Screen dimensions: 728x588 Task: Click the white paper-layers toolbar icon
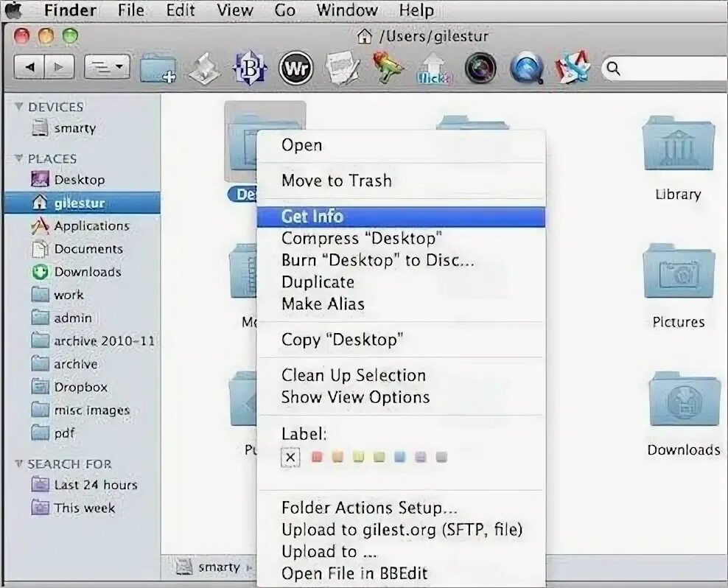(204, 69)
